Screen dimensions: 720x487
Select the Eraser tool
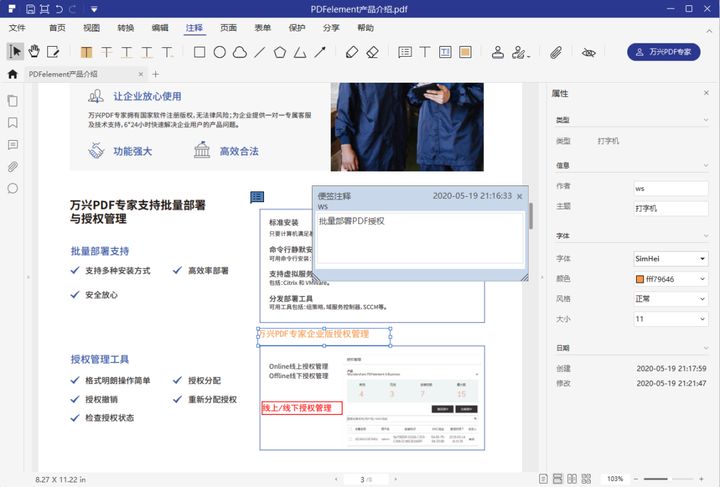(372, 52)
